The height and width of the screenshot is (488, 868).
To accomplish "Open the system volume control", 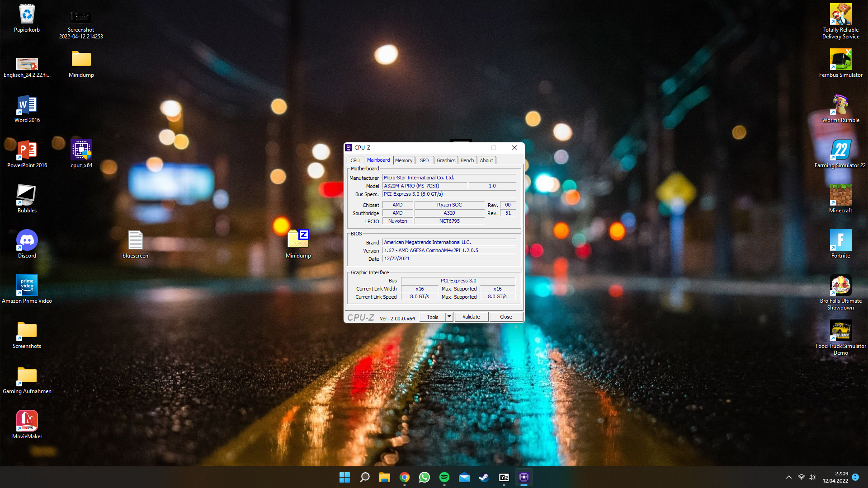I will [812, 477].
